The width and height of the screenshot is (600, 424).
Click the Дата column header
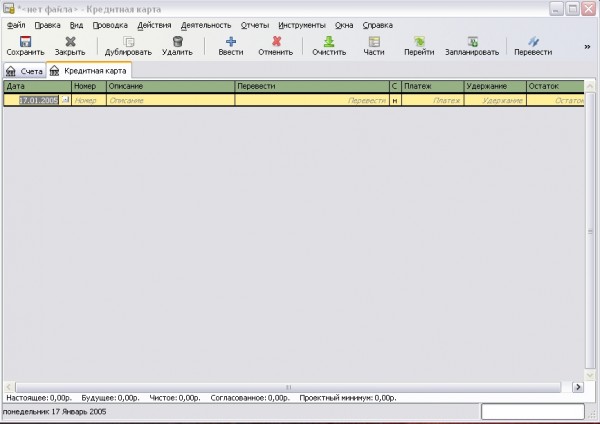point(38,86)
